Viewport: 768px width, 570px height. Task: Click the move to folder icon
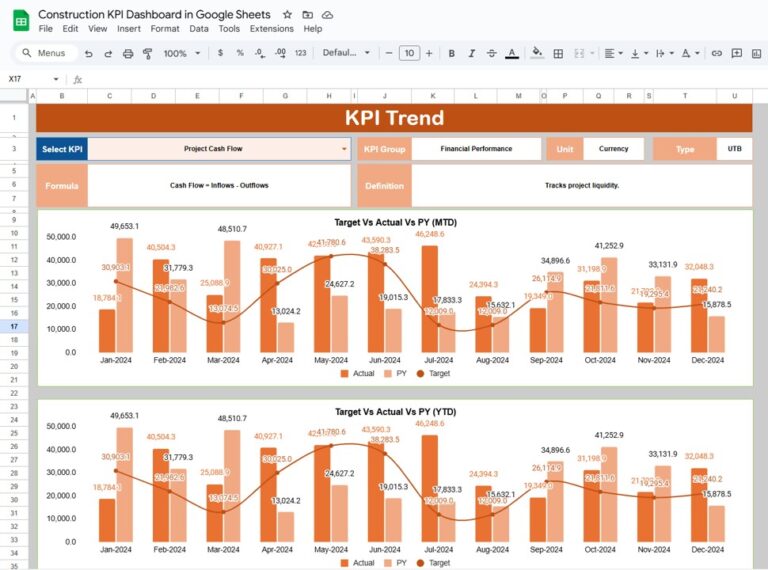(308, 15)
